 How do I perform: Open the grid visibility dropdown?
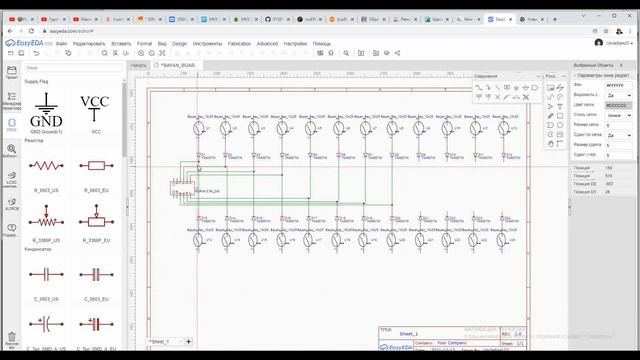(618, 95)
